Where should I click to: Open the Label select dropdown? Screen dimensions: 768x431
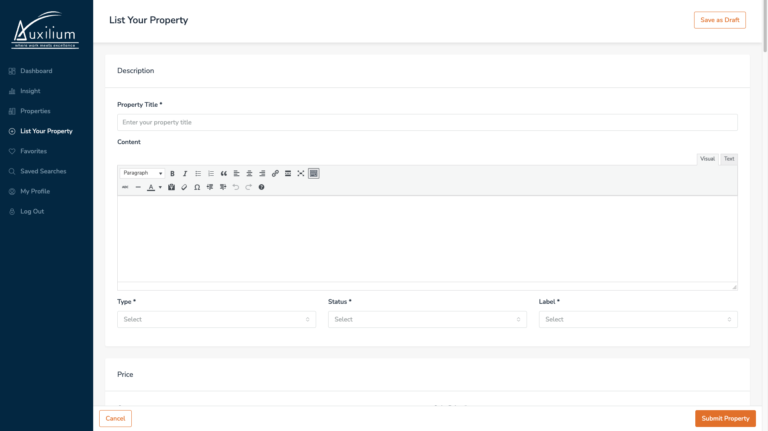click(x=638, y=319)
